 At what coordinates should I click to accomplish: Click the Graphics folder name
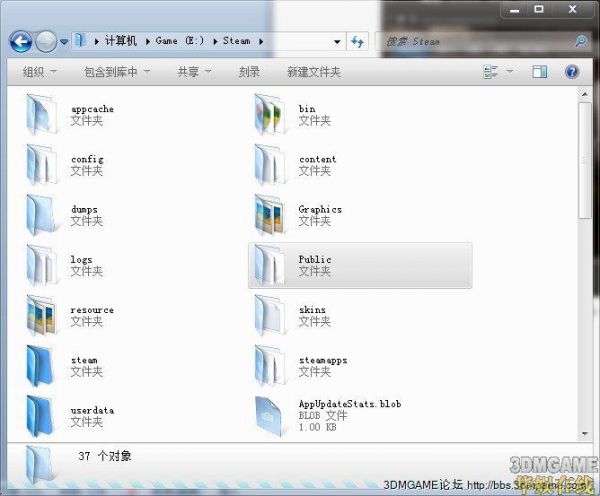pyautogui.click(x=320, y=209)
